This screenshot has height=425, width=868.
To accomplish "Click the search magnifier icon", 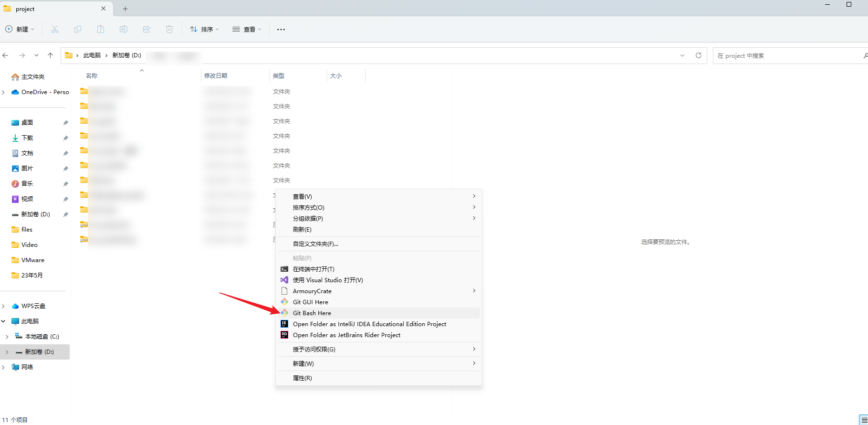I will point(865,56).
